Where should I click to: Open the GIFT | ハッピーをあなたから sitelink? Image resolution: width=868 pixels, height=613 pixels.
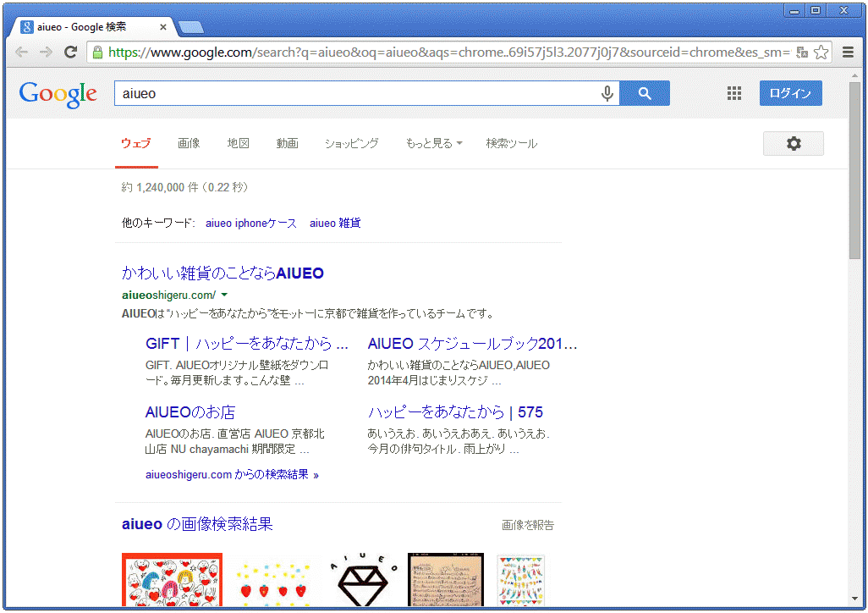(247, 344)
